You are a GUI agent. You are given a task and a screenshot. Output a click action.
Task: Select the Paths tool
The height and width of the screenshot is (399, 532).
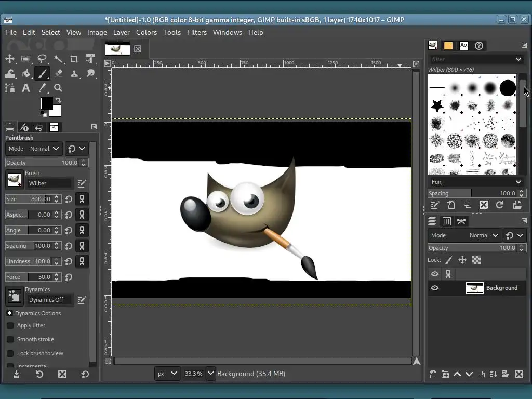tap(10, 88)
